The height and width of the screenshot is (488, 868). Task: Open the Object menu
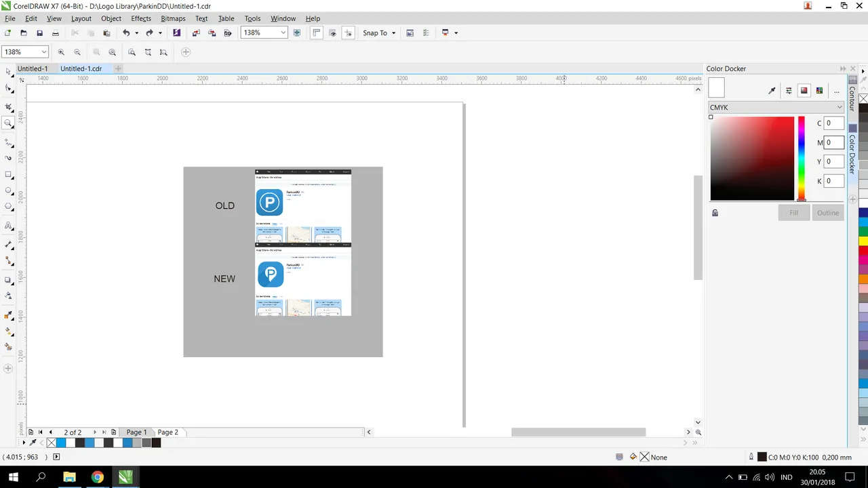coord(111,18)
